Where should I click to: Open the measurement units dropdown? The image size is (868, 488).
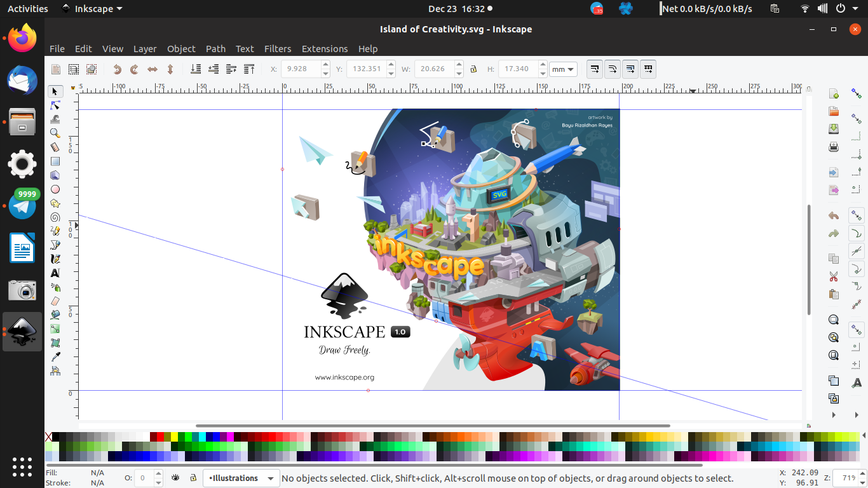(563, 69)
